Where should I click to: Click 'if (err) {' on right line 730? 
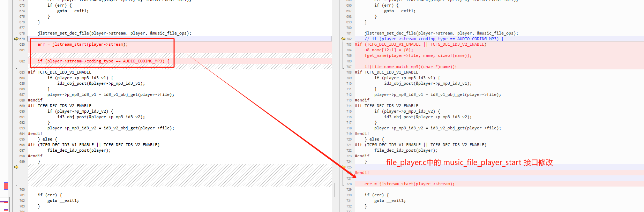pyautogui.click(x=377, y=195)
